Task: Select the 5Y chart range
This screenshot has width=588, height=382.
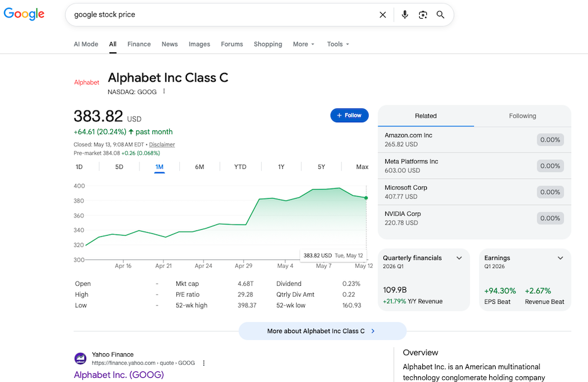Action: (x=322, y=167)
